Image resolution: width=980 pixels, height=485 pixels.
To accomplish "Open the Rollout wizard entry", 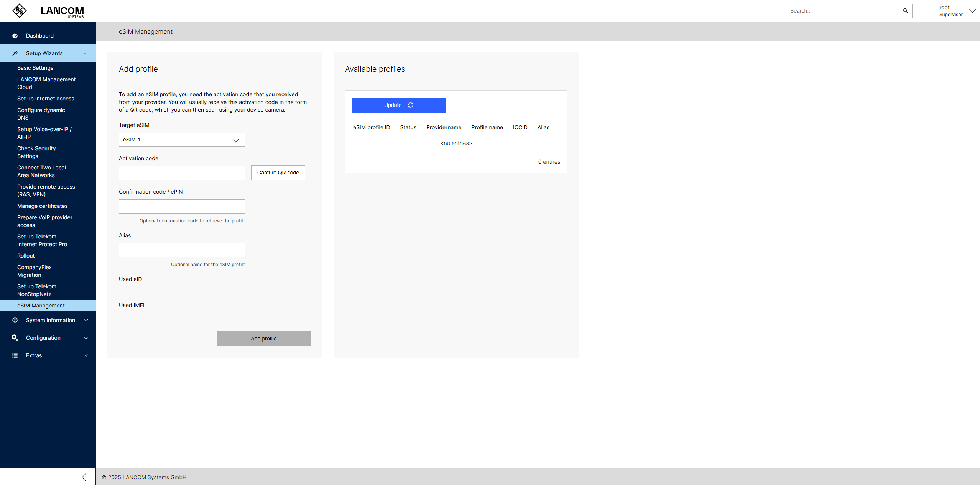I will [26, 256].
